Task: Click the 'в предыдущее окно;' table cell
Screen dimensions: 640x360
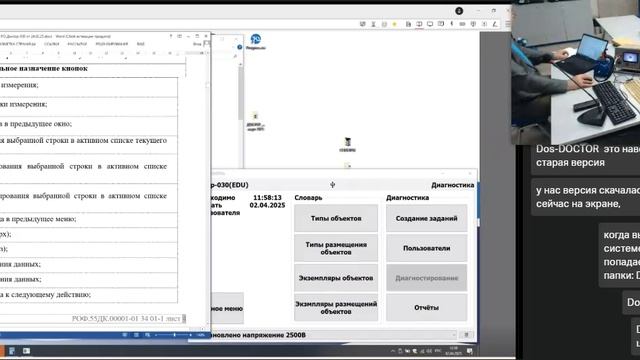Action: click(89, 124)
